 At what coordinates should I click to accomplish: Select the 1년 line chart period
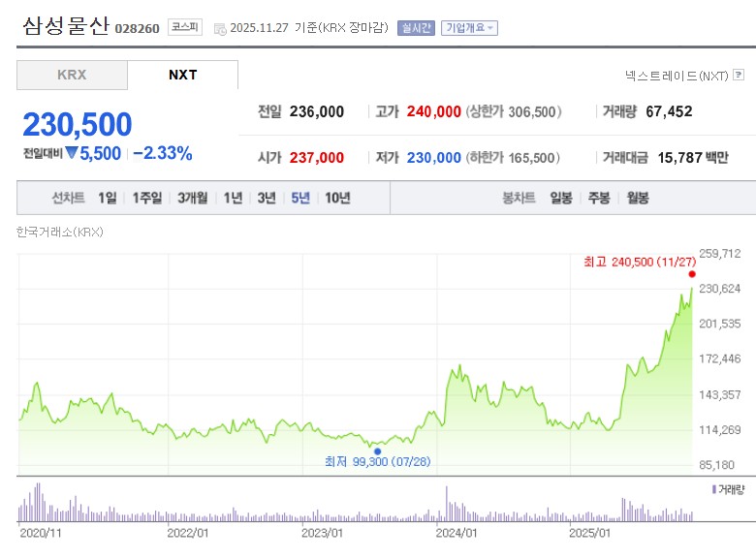pyautogui.click(x=233, y=198)
